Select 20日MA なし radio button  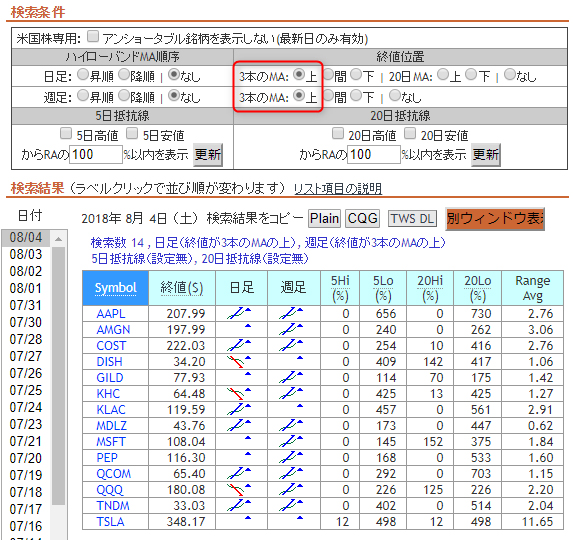[509, 75]
